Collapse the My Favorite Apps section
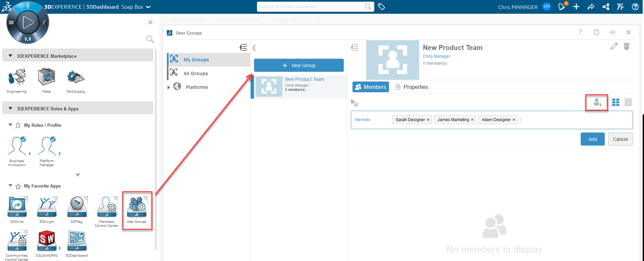This screenshot has width=644, height=261. point(10,186)
